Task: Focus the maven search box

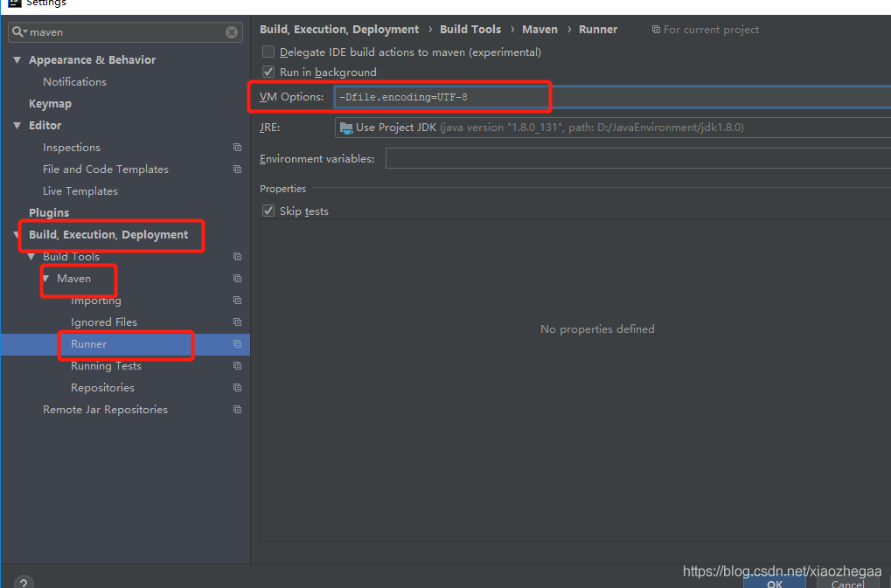Action: [x=125, y=32]
